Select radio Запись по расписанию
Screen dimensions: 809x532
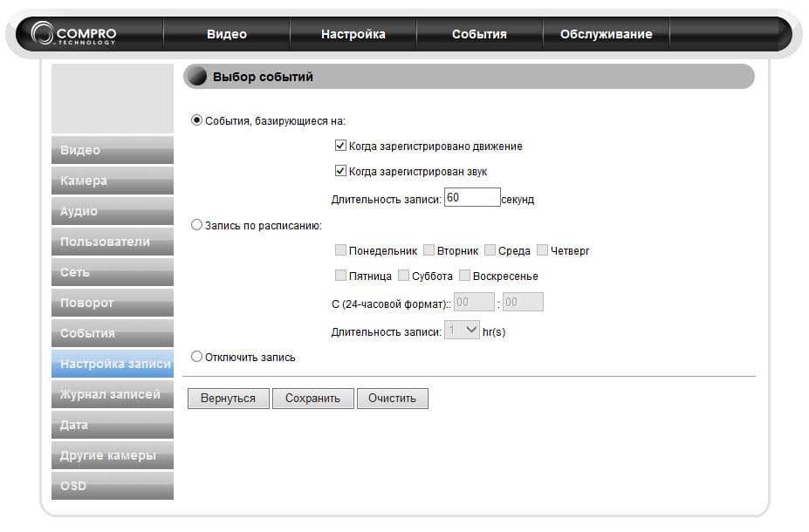pyautogui.click(x=196, y=225)
